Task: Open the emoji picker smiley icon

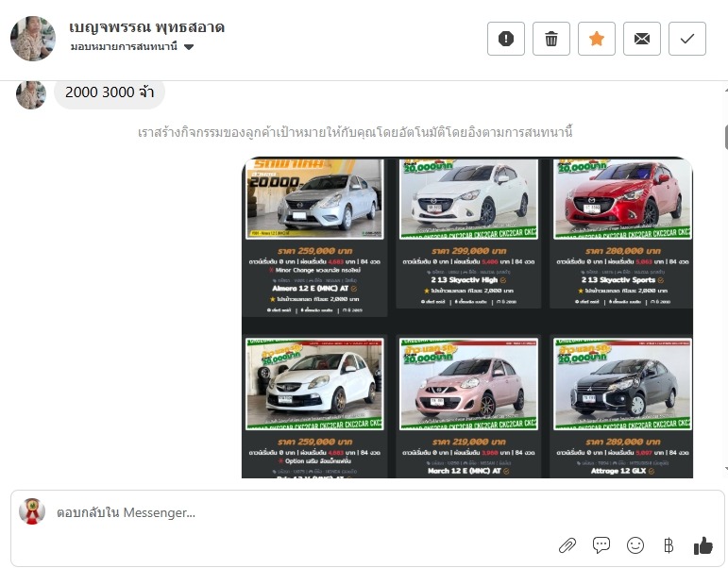Action: coord(635,545)
